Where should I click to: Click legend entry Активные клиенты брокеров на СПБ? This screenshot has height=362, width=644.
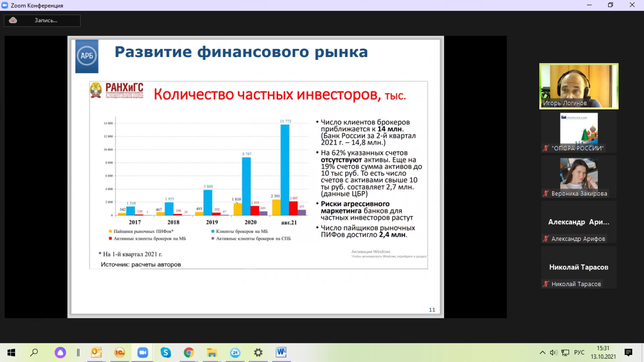tap(251, 239)
